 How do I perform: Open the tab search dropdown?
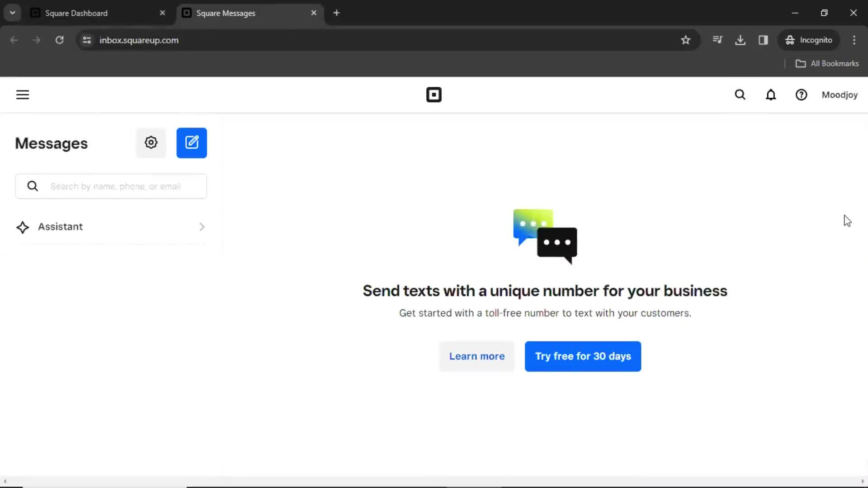13,13
